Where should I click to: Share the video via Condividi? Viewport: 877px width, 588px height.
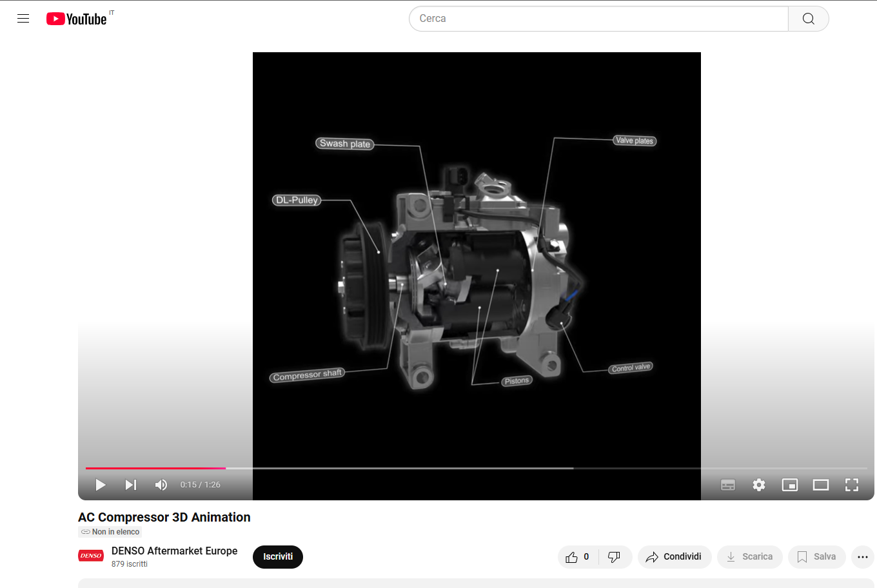[x=675, y=557]
